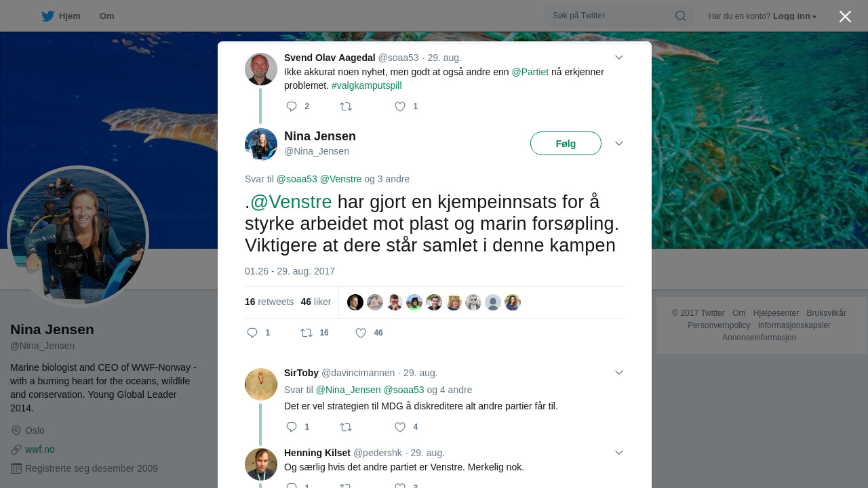The height and width of the screenshot is (488, 868).
Task: Open options chevron on Henning Kilset's tweet
Action: click(x=619, y=453)
